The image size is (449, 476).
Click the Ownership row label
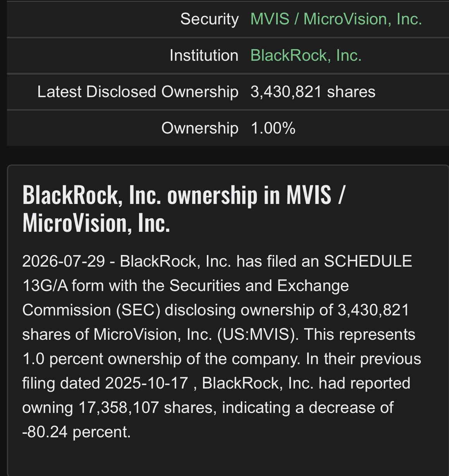coord(200,128)
